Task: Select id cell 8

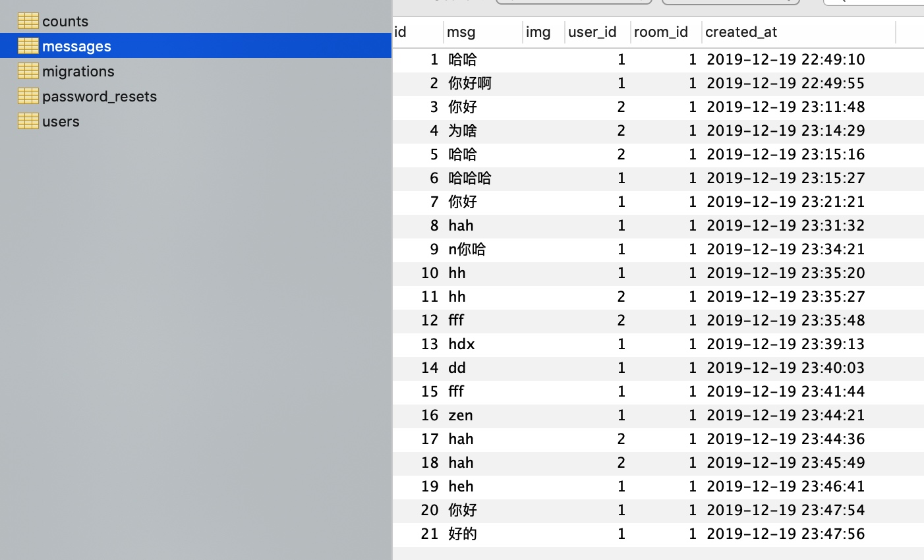Action: 434,225
